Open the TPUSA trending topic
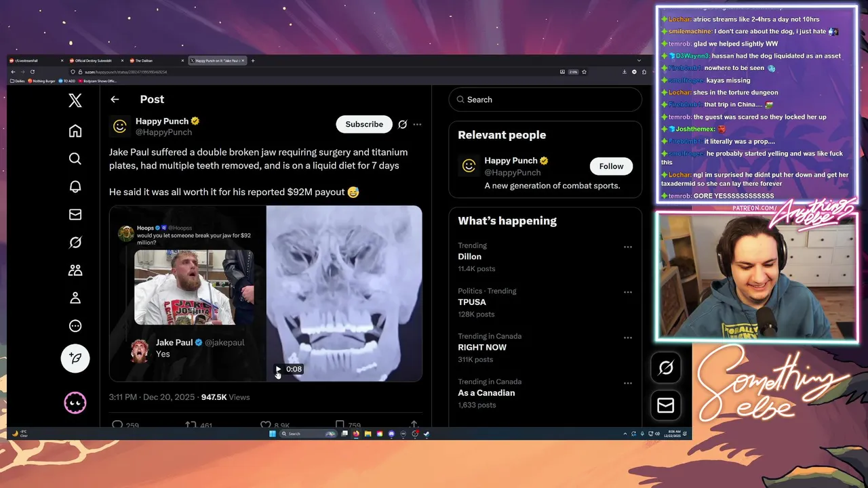The height and width of the screenshot is (488, 868). (472, 302)
